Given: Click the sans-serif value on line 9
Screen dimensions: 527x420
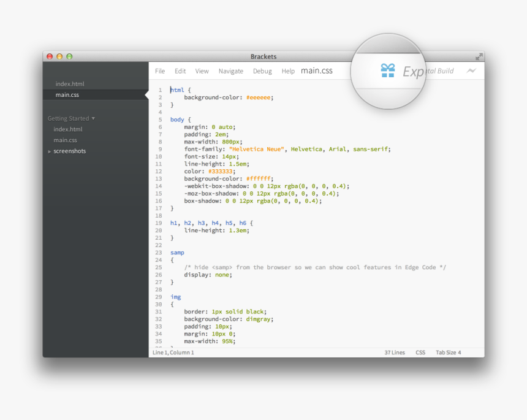Looking at the screenshot, I should (x=370, y=150).
